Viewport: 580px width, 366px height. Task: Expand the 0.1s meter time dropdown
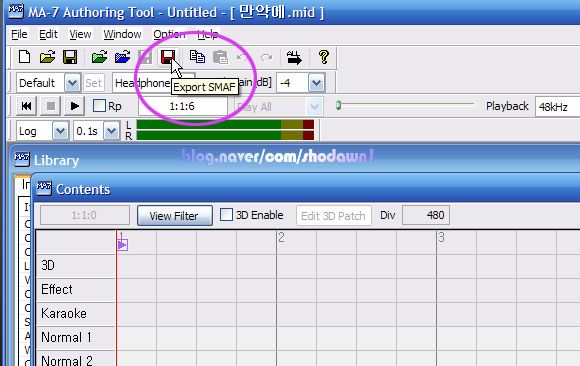click(x=111, y=131)
